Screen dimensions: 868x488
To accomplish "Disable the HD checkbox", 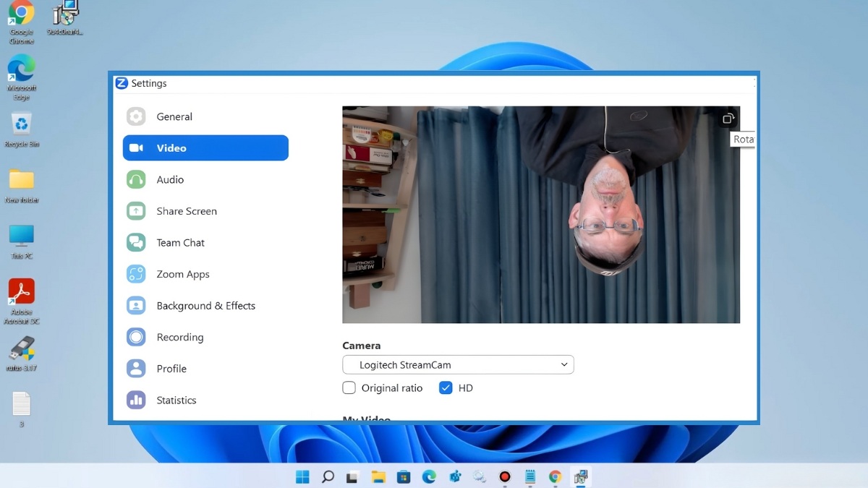I will tap(446, 388).
